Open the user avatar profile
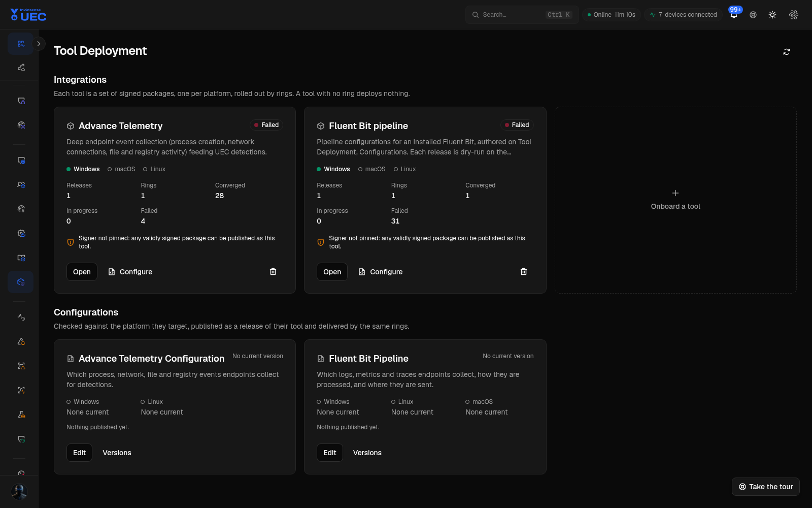812x508 pixels. coord(19,492)
